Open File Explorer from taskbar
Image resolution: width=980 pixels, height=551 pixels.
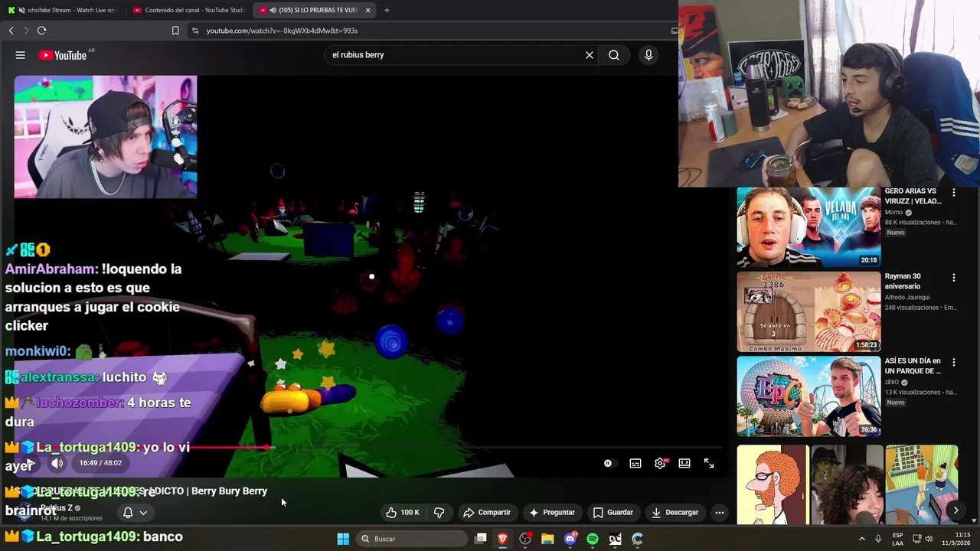tap(547, 539)
